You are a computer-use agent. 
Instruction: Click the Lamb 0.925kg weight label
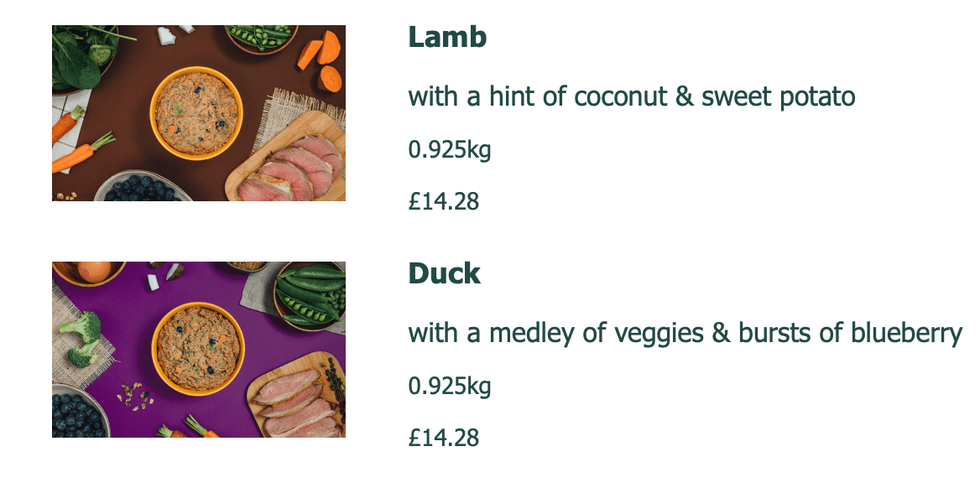[x=449, y=151]
